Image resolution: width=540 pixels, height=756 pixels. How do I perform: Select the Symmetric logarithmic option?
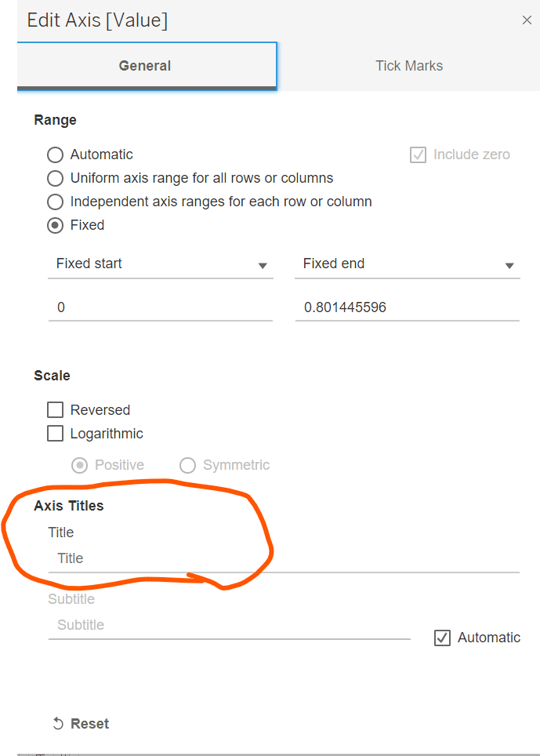pyautogui.click(x=188, y=466)
